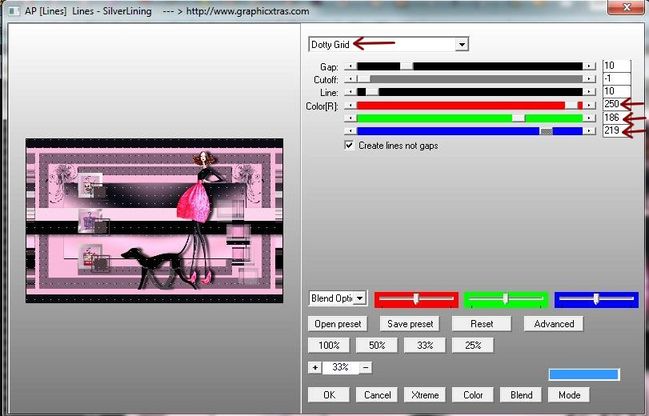Click the Gap slider left arrow
Image resolution: width=649 pixels, height=416 pixels.
click(x=351, y=66)
